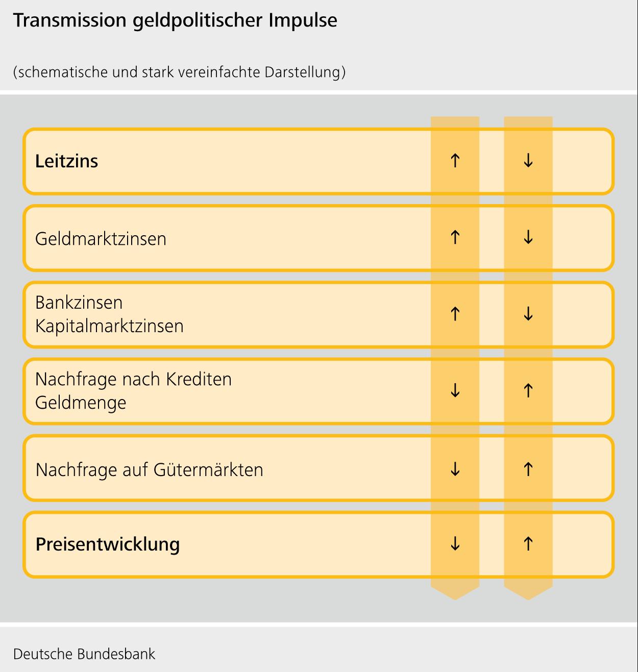
Task: Click up arrow in Bankzinsen Kapitalmarktzinsen row
Action: (455, 314)
